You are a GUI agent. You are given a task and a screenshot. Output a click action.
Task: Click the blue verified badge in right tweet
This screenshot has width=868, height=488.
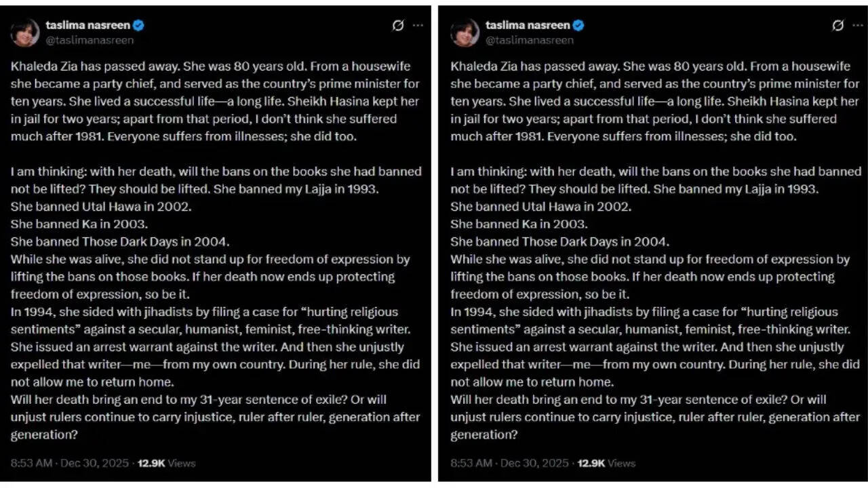(x=578, y=26)
